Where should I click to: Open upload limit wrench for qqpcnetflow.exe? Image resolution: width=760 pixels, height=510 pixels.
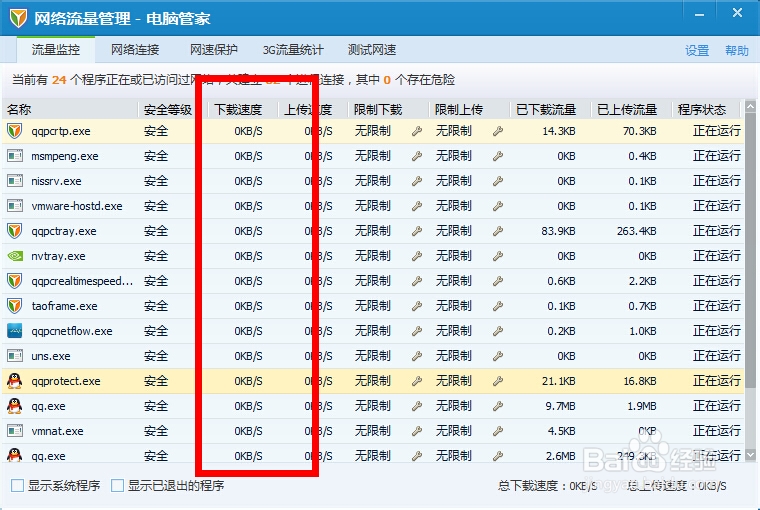[498, 331]
